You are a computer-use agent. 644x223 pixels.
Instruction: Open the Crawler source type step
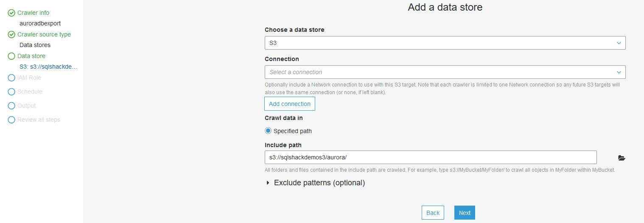pos(44,35)
